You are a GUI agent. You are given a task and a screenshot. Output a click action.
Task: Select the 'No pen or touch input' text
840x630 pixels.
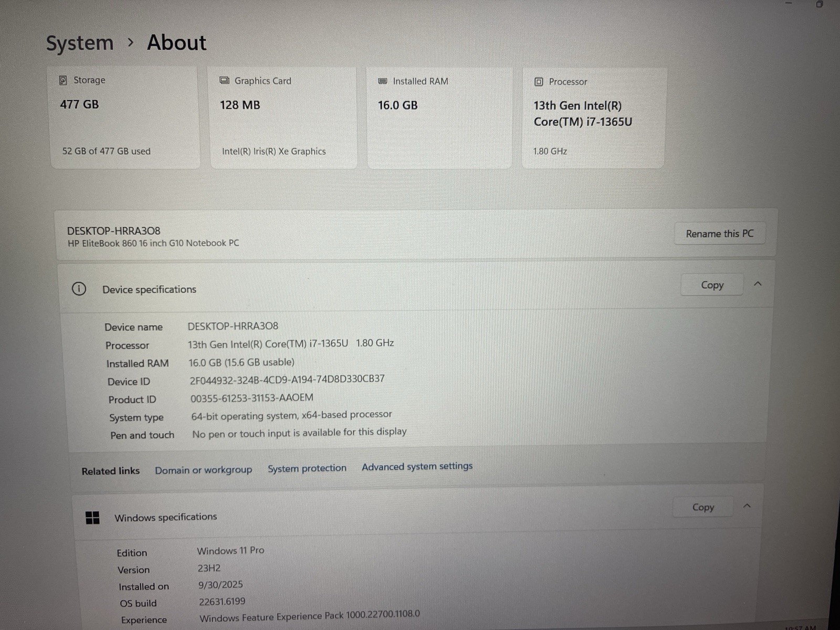click(x=299, y=433)
